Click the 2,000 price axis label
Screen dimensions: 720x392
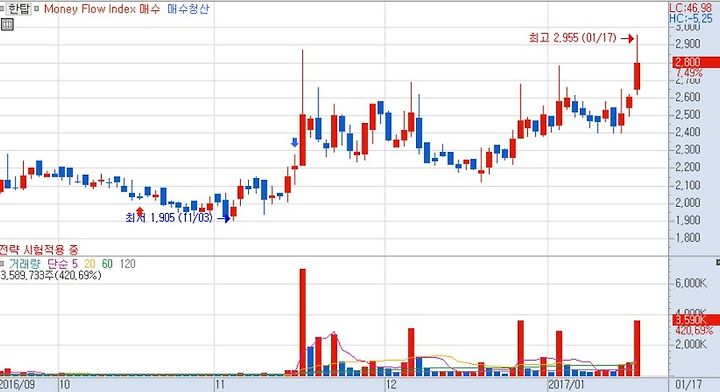point(687,202)
